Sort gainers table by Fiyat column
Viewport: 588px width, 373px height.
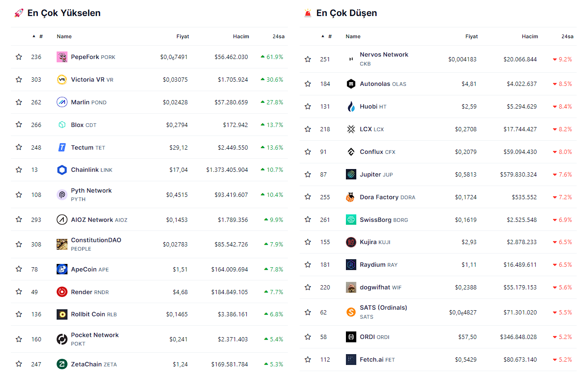point(183,36)
